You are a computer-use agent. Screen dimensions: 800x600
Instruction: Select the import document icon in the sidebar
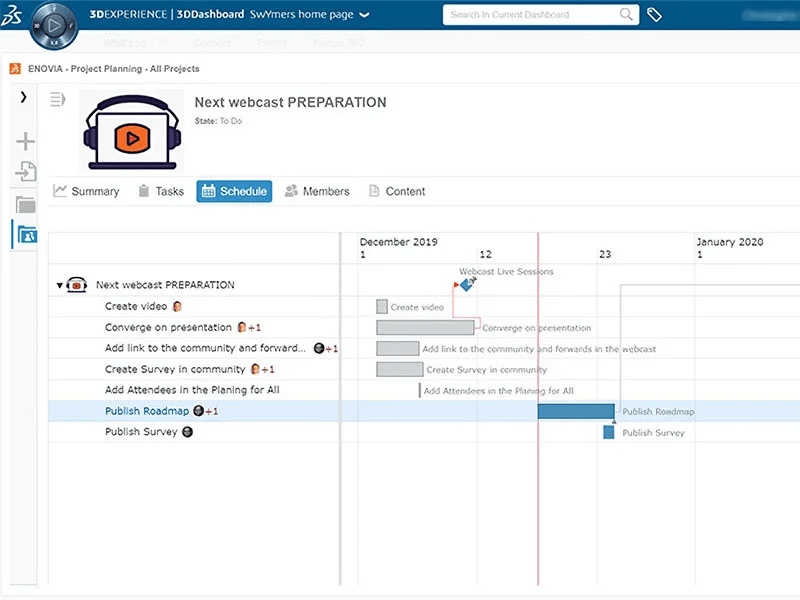pyautogui.click(x=23, y=172)
